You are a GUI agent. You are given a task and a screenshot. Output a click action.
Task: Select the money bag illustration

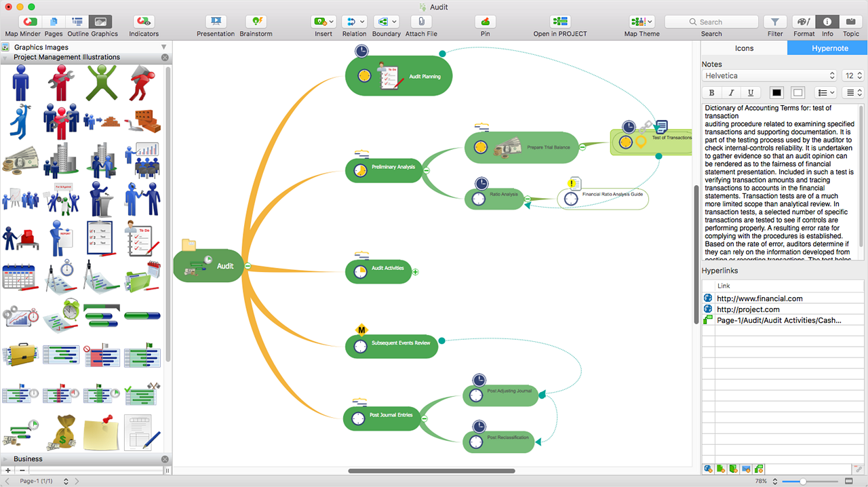pos(63,431)
